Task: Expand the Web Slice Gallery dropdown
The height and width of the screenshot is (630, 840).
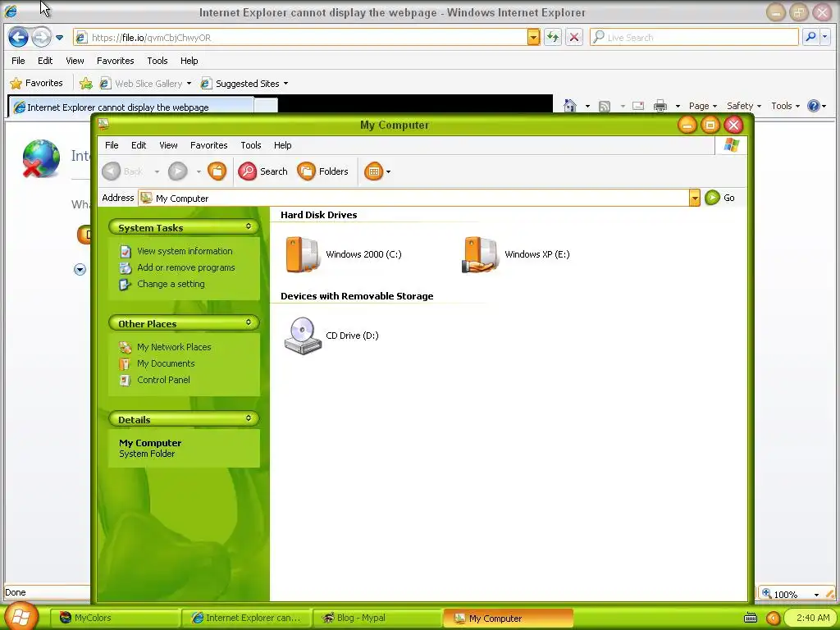Action: click(x=189, y=84)
